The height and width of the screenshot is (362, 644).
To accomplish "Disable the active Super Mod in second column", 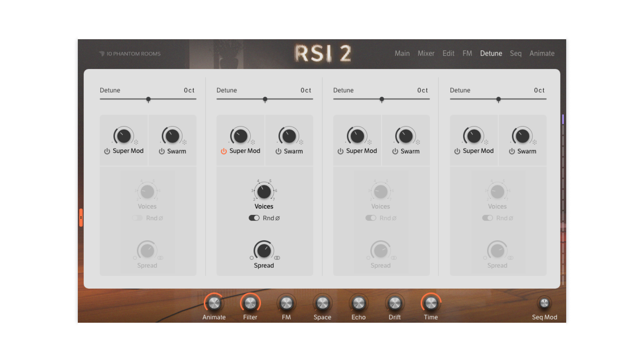I will (223, 151).
